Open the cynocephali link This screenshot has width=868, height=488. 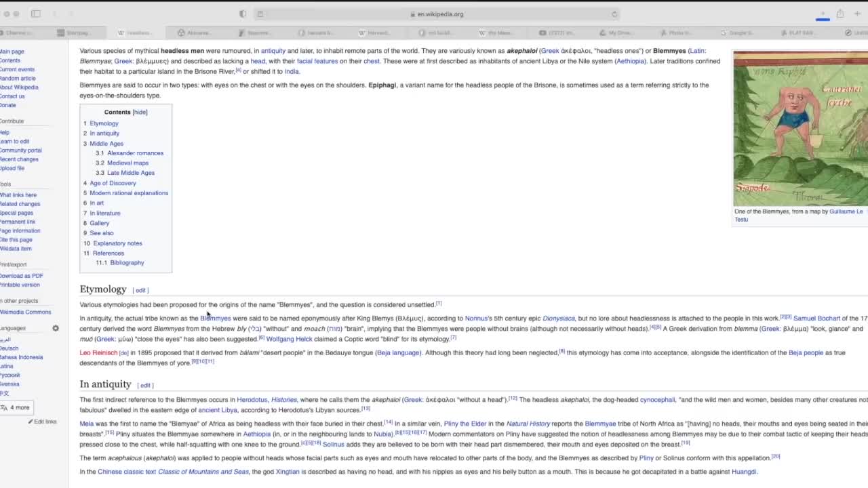(657, 400)
